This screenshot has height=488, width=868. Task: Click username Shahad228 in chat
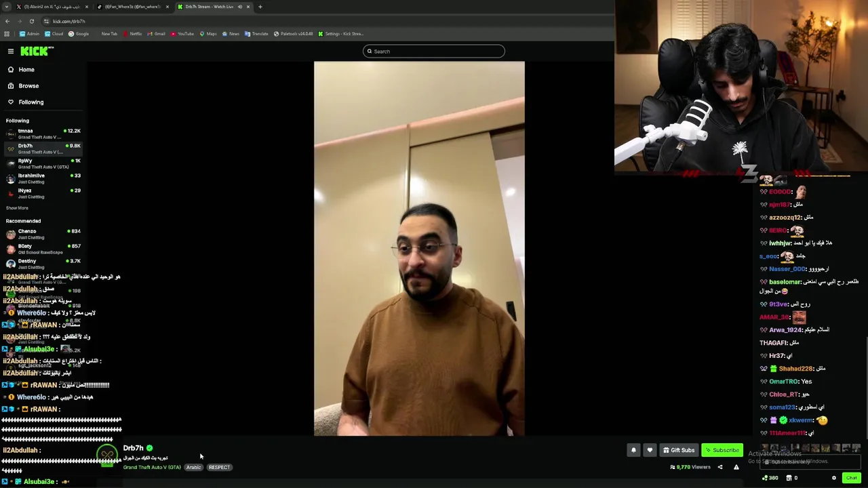[x=795, y=369]
